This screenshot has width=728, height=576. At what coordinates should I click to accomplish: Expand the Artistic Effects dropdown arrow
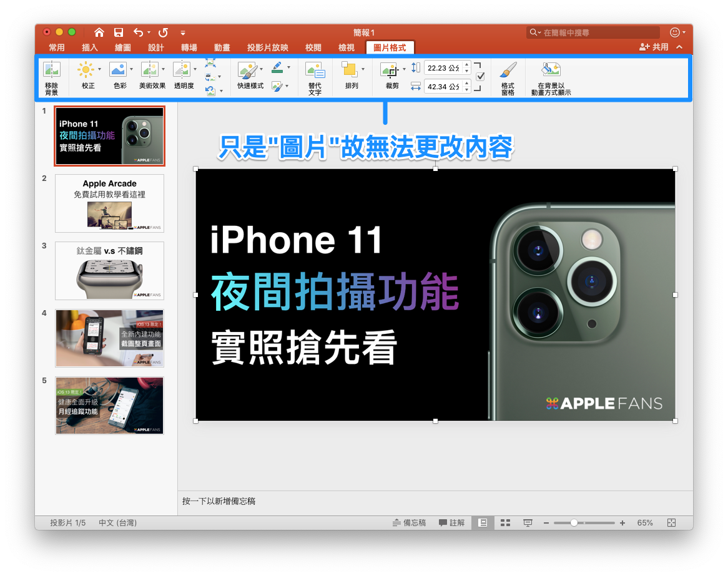[164, 69]
